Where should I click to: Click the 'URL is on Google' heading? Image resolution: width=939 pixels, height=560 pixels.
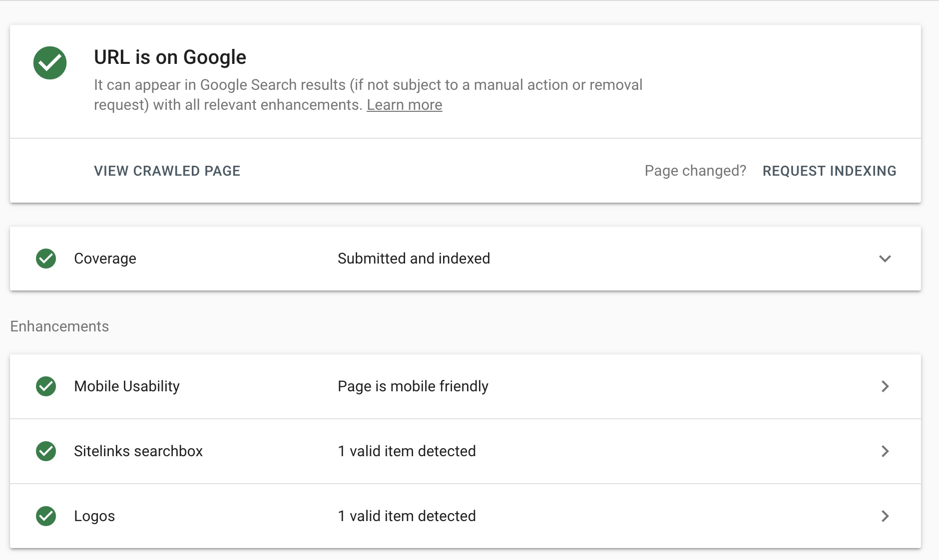(170, 57)
